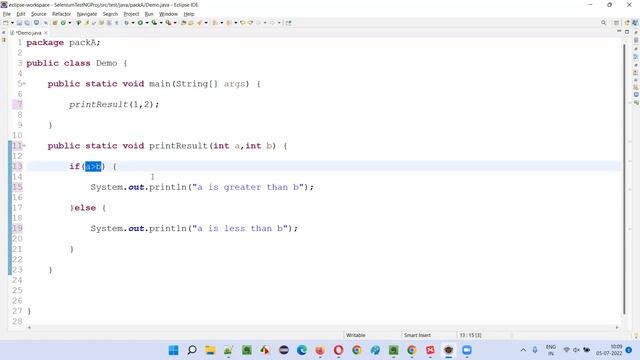Click the Open Type toolbar icon
The width and height of the screenshot is (640, 360).
click(184, 23)
